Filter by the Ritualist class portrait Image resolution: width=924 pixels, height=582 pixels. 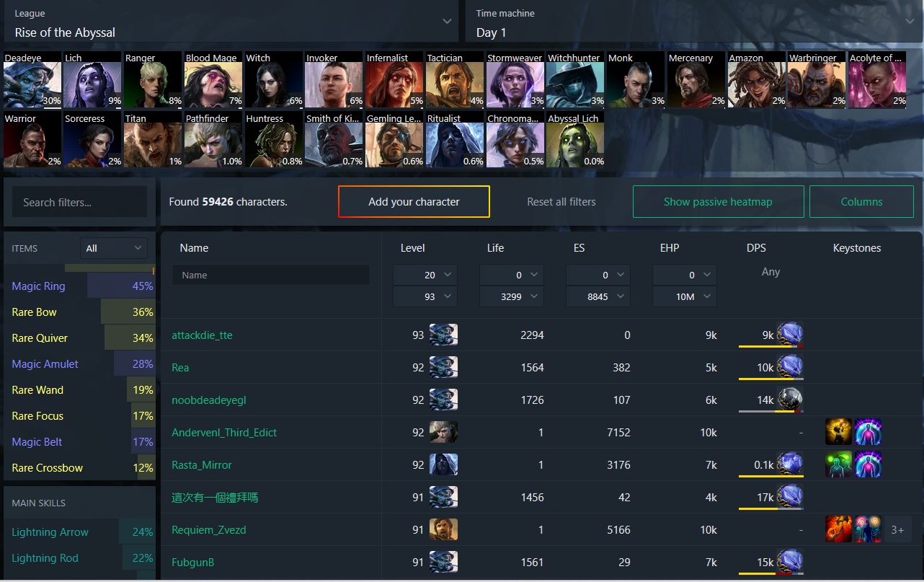click(455, 140)
